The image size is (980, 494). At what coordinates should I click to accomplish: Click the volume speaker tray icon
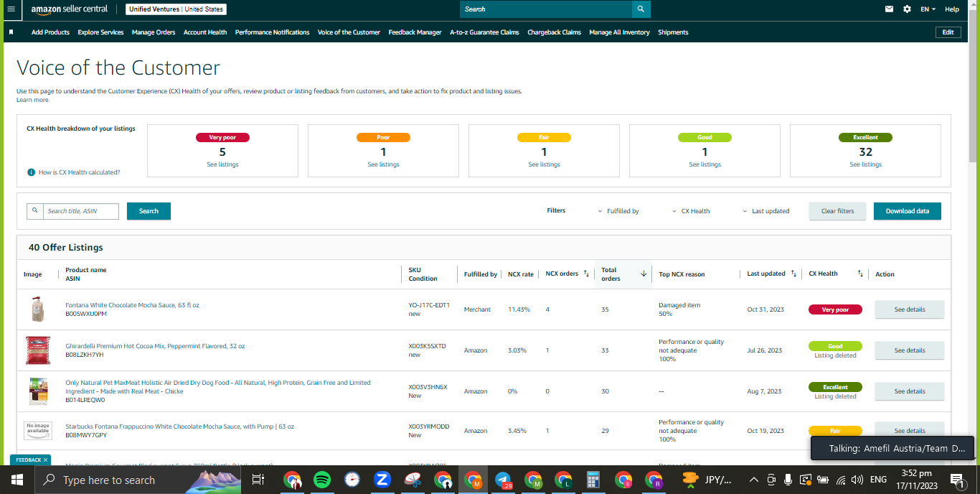(857, 480)
